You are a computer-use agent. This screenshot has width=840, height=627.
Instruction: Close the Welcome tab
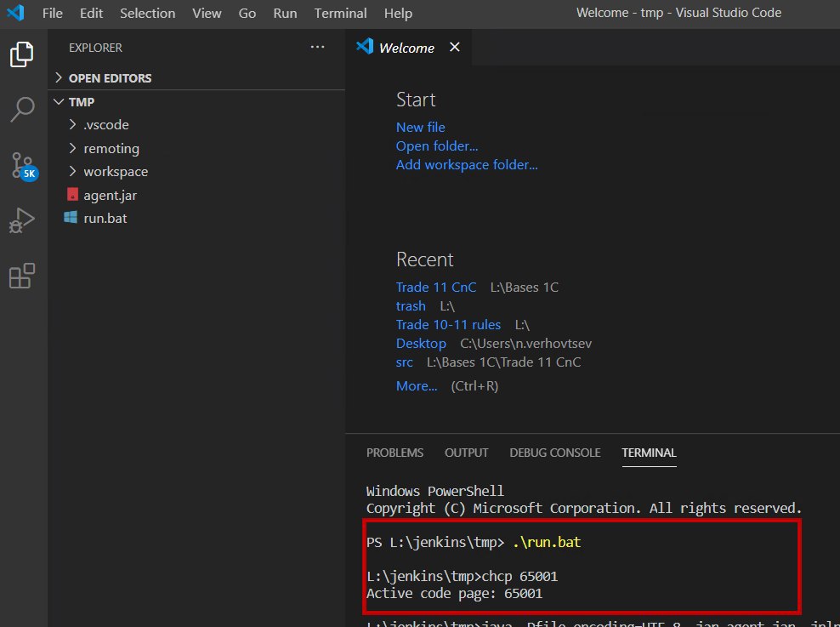(454, 47)
